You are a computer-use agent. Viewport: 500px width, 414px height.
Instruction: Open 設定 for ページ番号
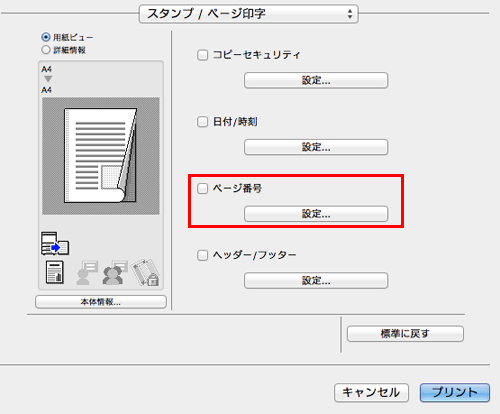click(316, 214)
